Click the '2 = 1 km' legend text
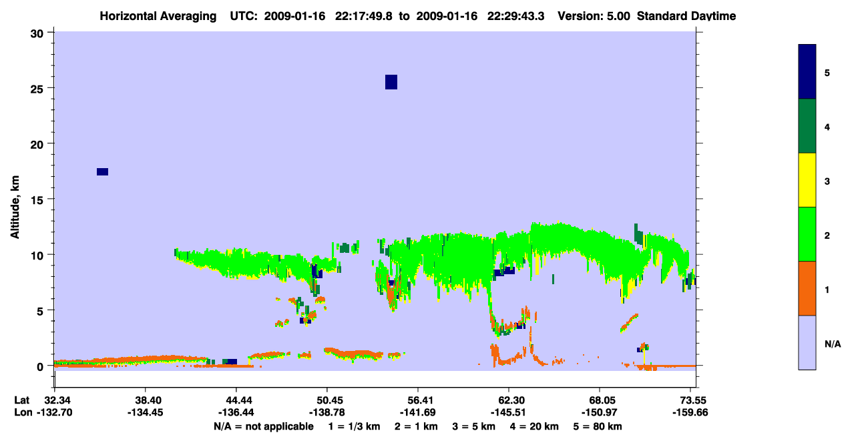Viewport: 868px width, 445px height. tap(416, 426)
